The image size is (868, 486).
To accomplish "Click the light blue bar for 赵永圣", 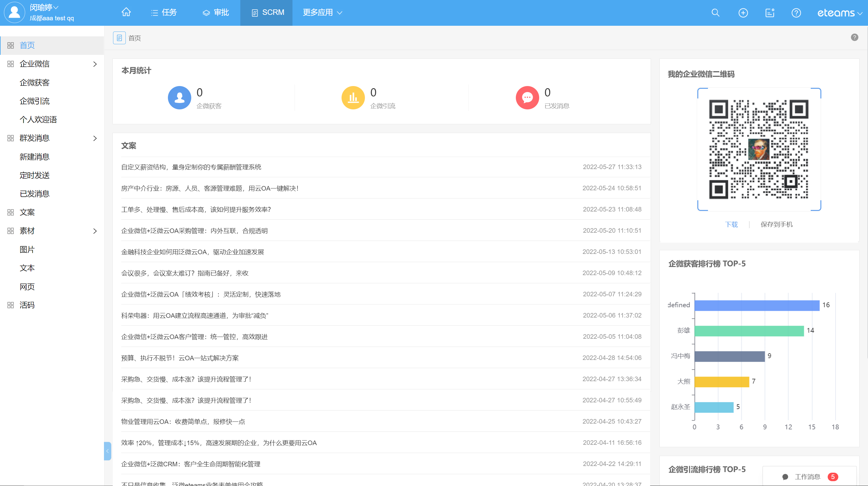I will click(714, 407).
